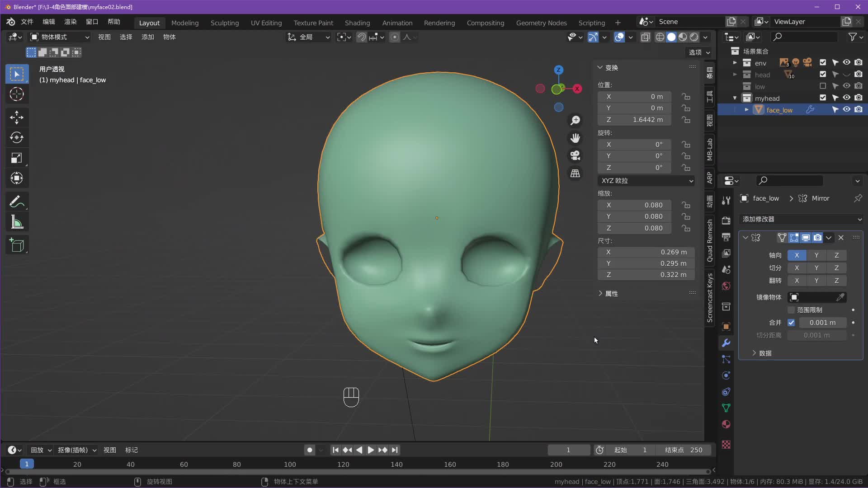Open the UV Editing workspace tab
Image resolution: width=868 pixels, height=488 pixels.
tap(266, 23)
